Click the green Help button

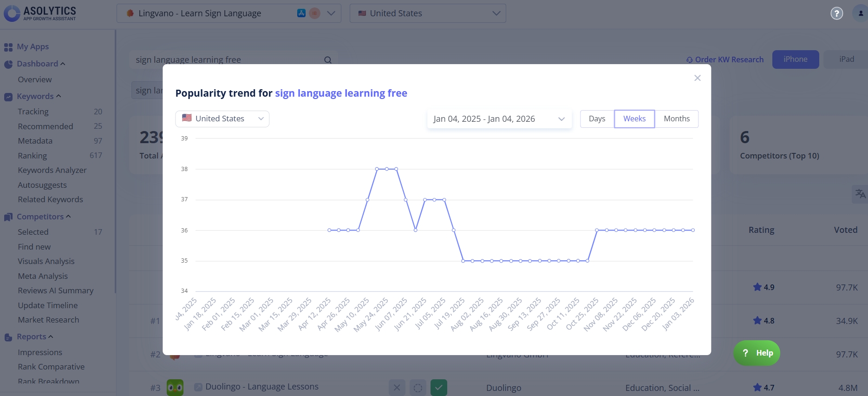click(757, 353)
